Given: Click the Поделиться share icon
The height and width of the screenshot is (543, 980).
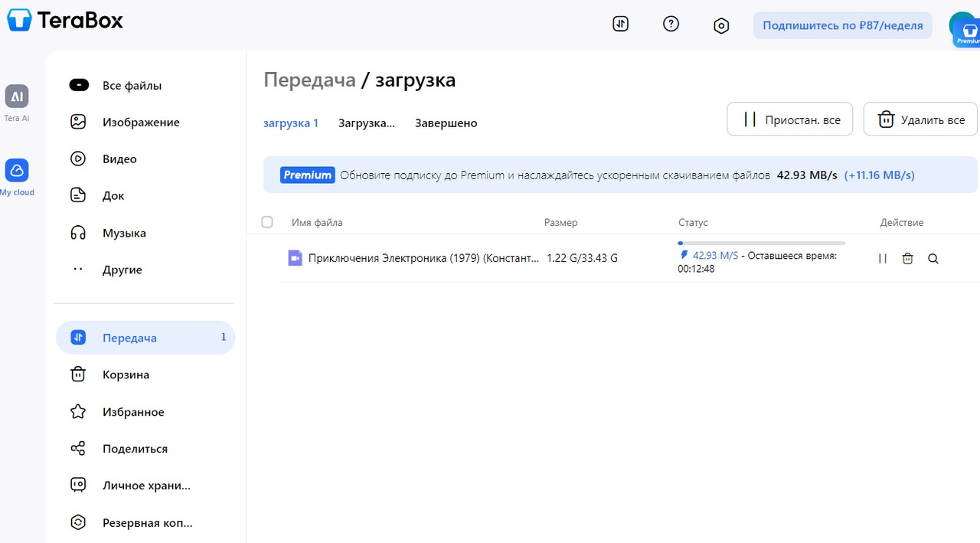Looking at the screenshot, I should coord(78,449).
